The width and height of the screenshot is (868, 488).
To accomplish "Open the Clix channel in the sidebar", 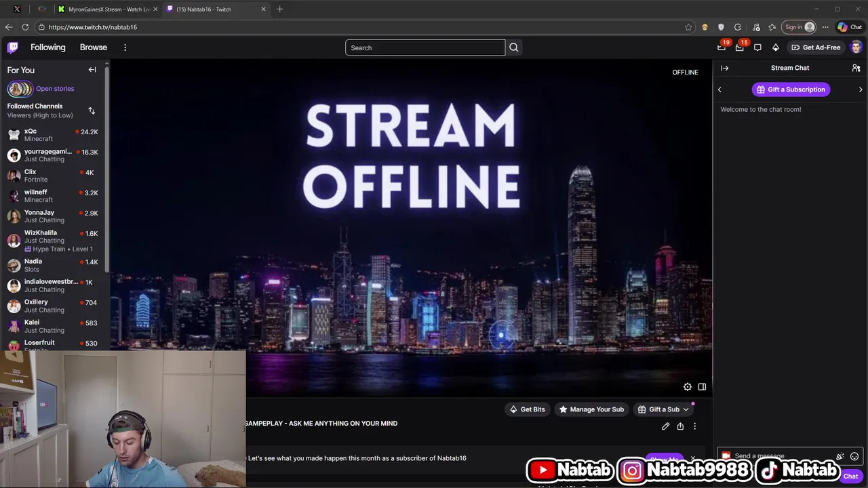I will point(53,176).
